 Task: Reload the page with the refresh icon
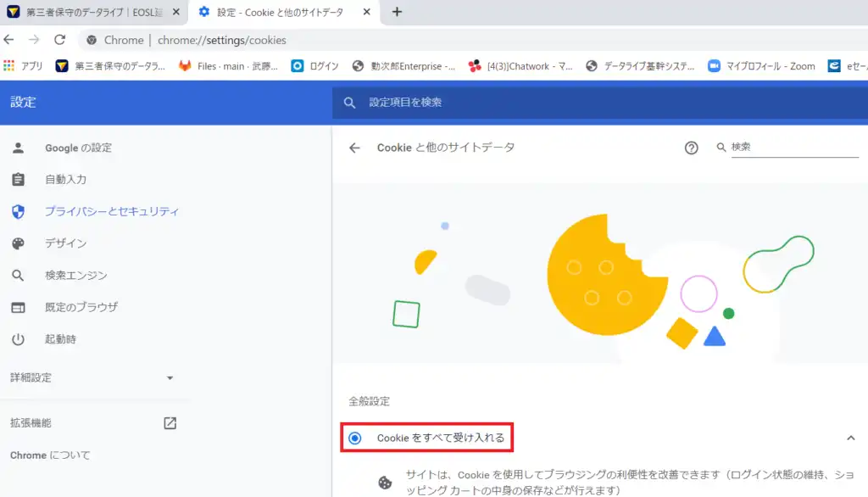click(60, 40)
